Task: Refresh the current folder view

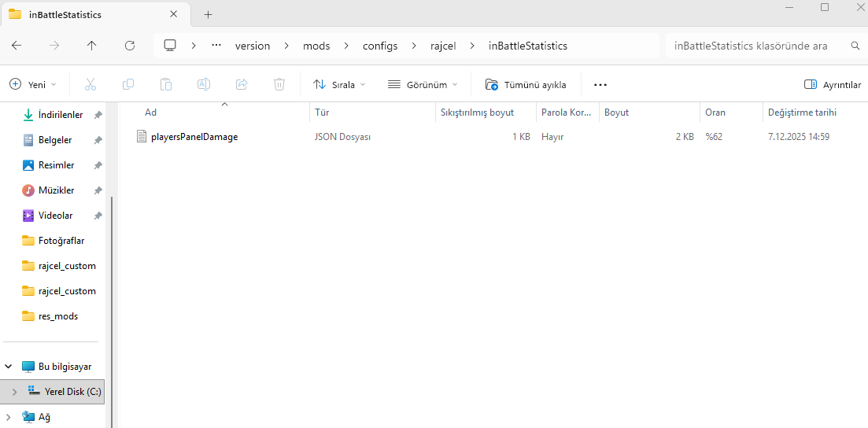Action: pyautogui.click(x=130, y=46)
